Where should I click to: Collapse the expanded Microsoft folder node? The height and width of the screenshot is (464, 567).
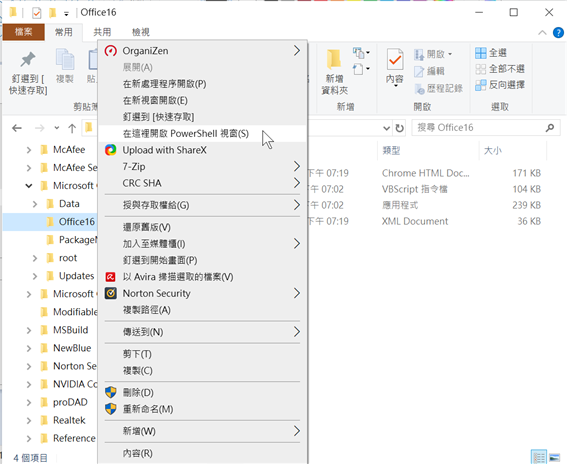(x=29, y=186)
